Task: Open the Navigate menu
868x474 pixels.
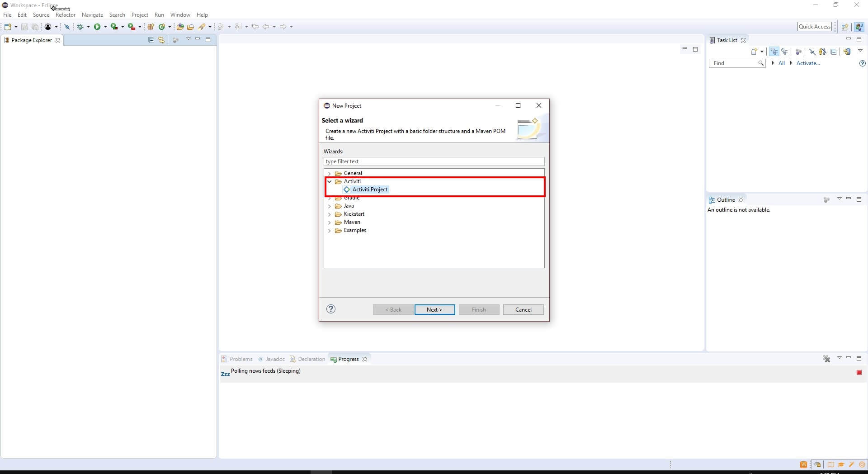Action: [92, 15]
